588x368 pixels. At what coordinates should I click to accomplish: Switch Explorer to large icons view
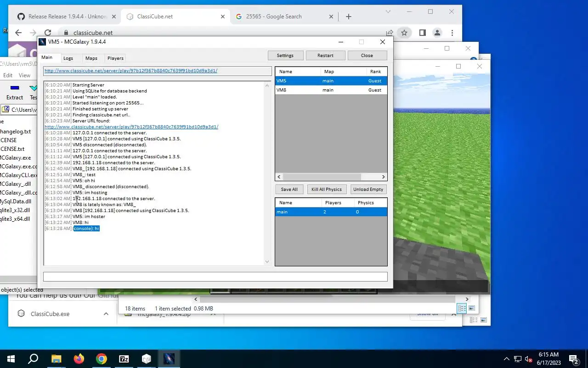(x=471, y=308)
